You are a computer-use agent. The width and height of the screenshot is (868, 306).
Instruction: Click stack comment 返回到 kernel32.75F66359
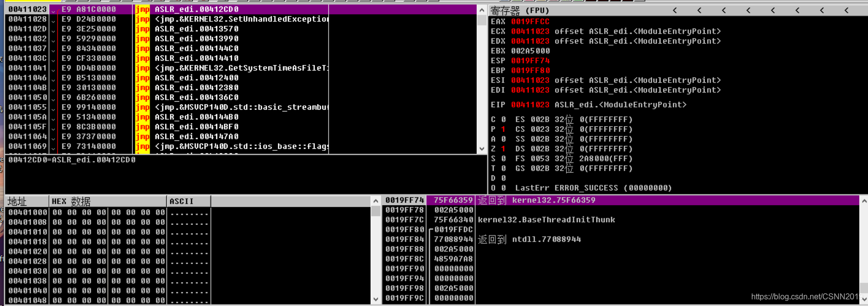[536, 200]
